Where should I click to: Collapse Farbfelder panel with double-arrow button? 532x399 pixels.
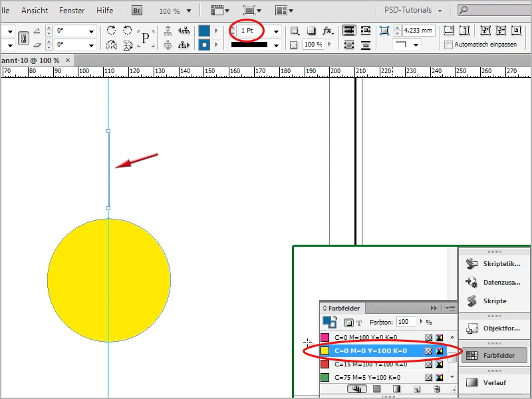pos(434,308)
